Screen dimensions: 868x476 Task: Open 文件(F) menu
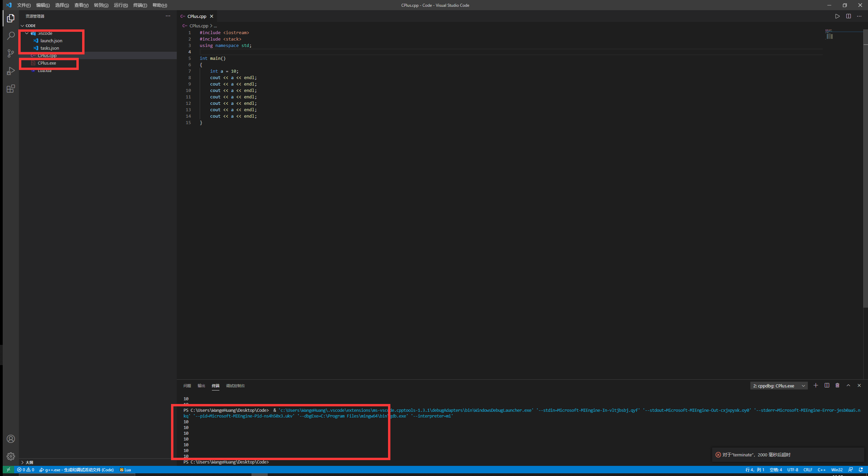pyautogui.click(x=24, y=5)
